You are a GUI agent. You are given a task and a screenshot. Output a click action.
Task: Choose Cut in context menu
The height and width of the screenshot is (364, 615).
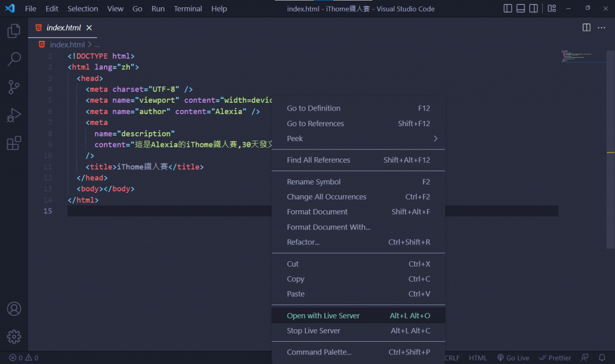point(359,264)
